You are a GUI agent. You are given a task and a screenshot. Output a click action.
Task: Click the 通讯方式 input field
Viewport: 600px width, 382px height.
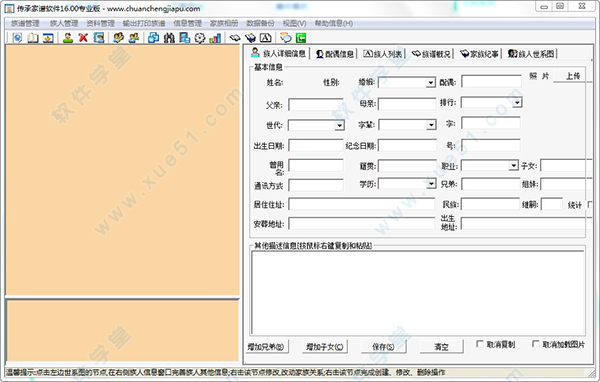[x=316, y=186]
